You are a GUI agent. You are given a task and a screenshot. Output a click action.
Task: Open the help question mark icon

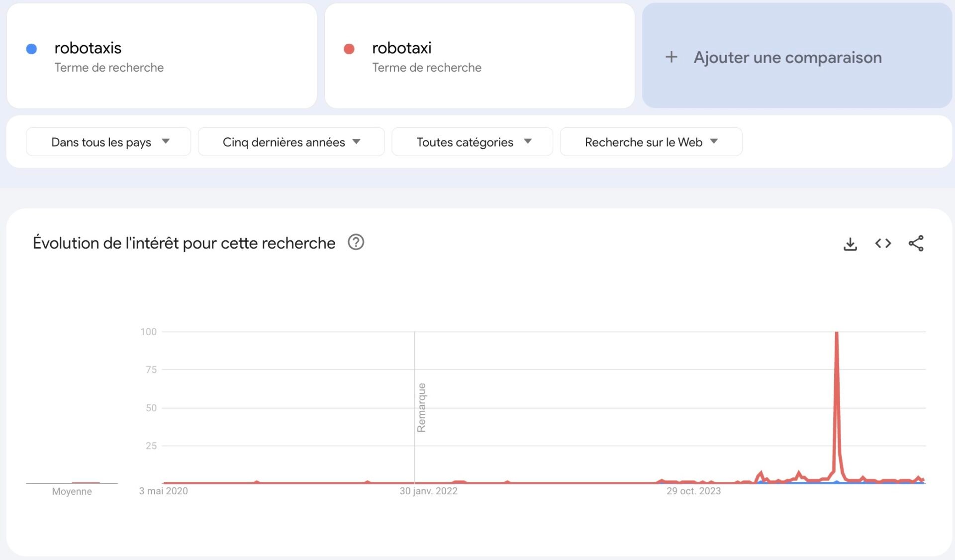(x=356, y=243)
